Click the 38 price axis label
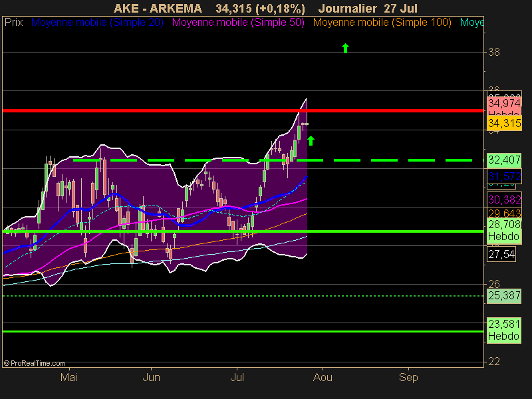 point(494,53)
